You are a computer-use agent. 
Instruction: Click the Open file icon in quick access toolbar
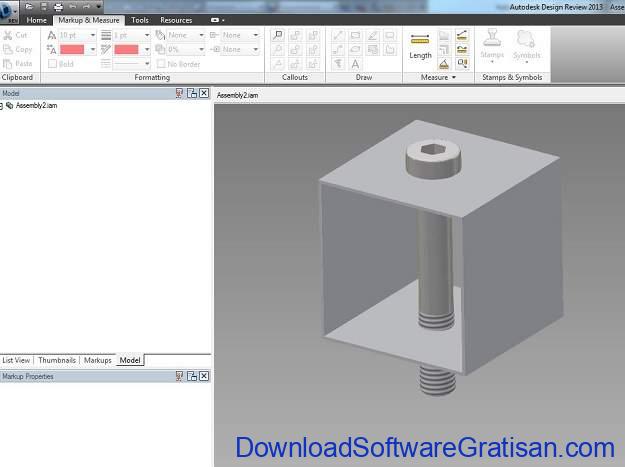[29, 6]
